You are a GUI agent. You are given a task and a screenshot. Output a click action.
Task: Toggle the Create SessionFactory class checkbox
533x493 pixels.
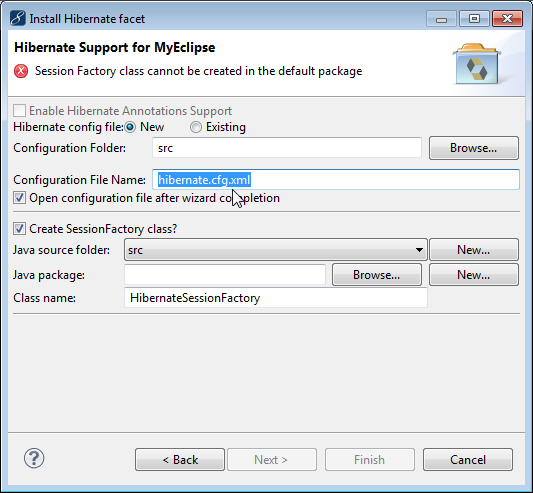tap(19, 228)
